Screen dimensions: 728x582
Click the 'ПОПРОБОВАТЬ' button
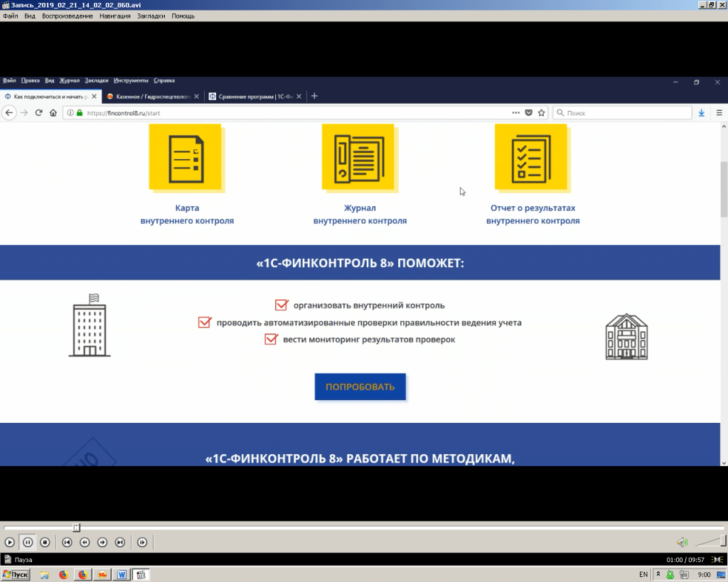pyautogui.click(x=360, y=387)
